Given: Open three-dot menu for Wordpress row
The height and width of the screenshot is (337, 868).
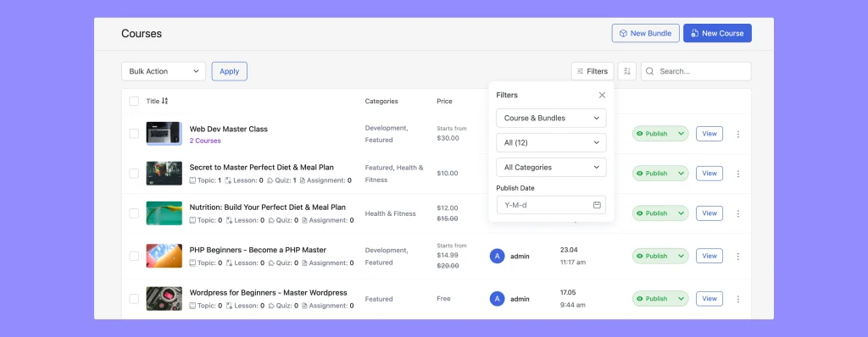Looking at the screenshot, I should tap(738, 299).
